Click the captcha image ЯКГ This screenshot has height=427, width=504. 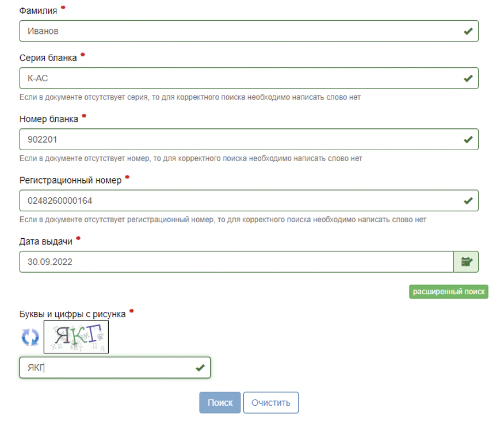coord(76,337)
